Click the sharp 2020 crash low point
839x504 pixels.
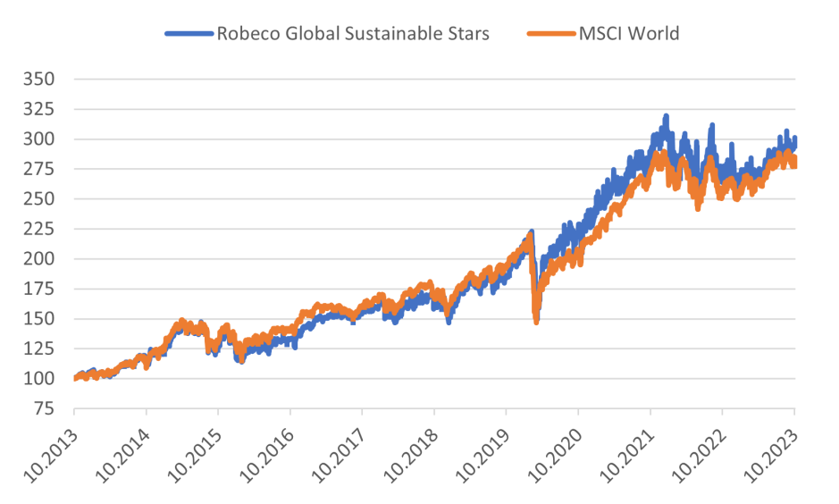coord(536,321)
